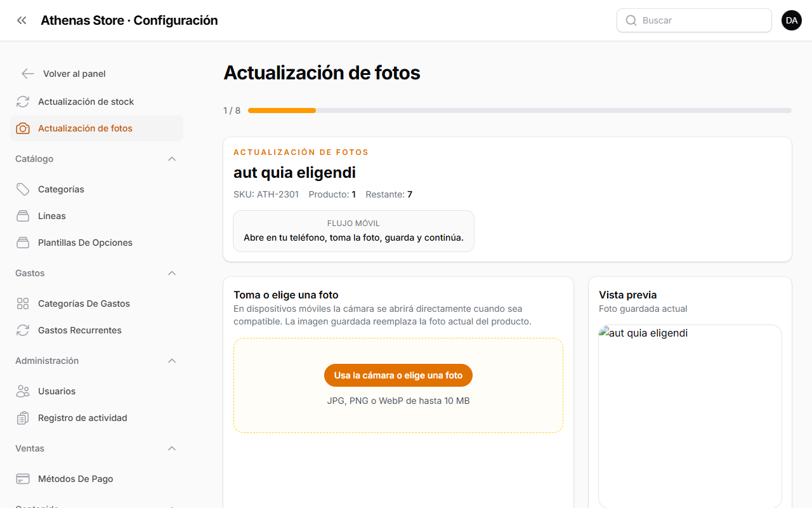Click the dashed photo upload drop zone
Screen dimensions: 812x508
[x=398, y=385]
